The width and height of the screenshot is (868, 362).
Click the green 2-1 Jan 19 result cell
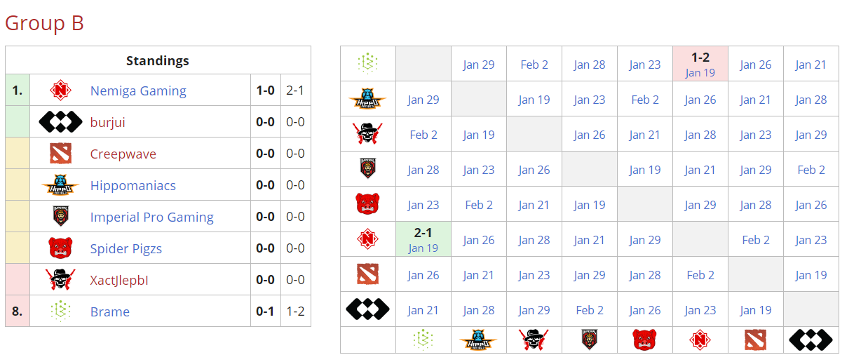pos(423,239)
